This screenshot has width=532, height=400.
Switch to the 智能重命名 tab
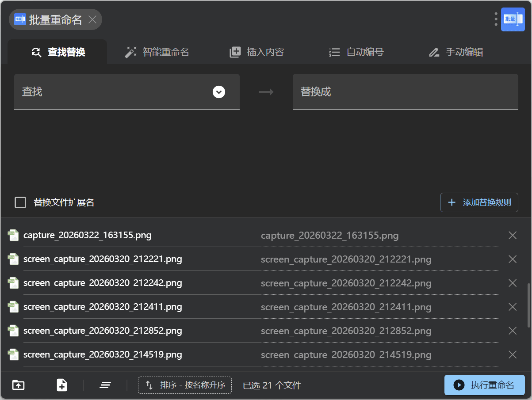(157, 52)
